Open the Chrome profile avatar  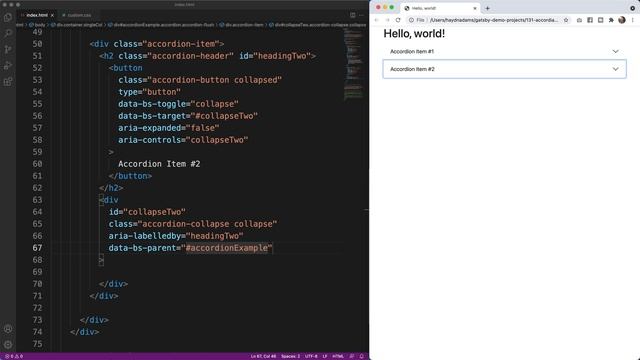(x=622, y=20)
